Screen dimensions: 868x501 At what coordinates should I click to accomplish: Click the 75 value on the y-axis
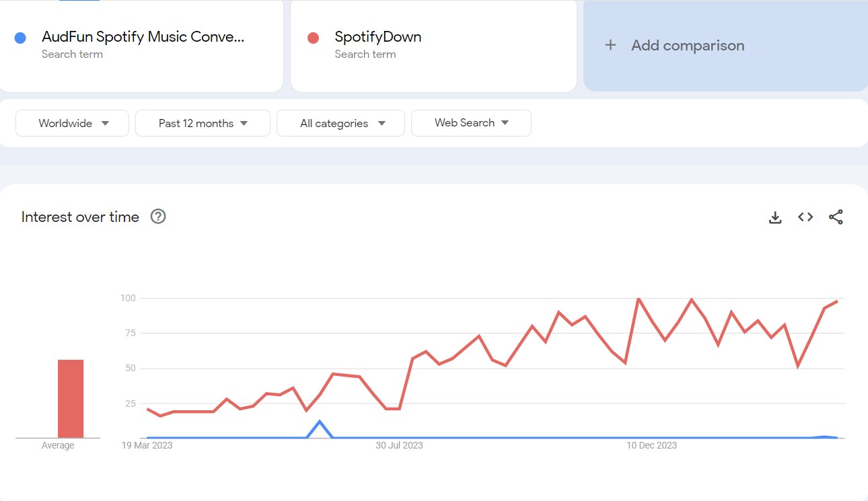[131, 333]
